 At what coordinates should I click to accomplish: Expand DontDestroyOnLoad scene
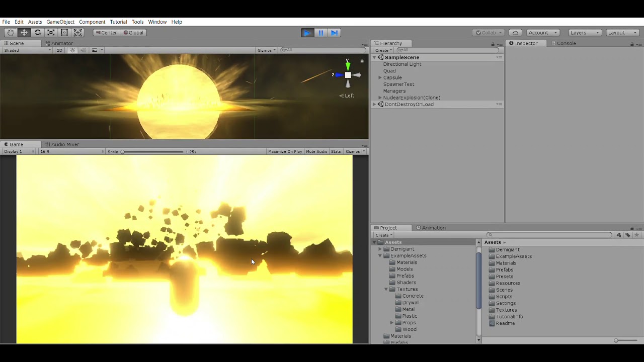pos(374,104)
